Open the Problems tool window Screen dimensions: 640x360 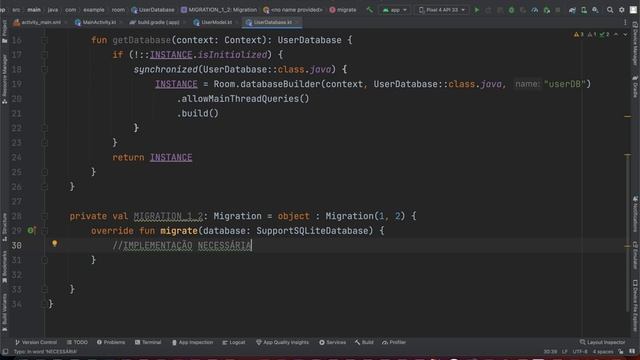click(x=111, y=342)
